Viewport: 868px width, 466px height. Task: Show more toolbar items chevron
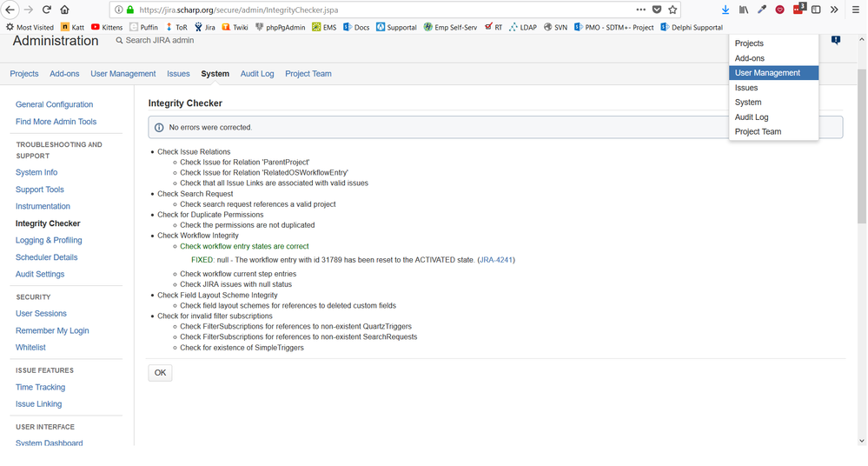[833, 10]
